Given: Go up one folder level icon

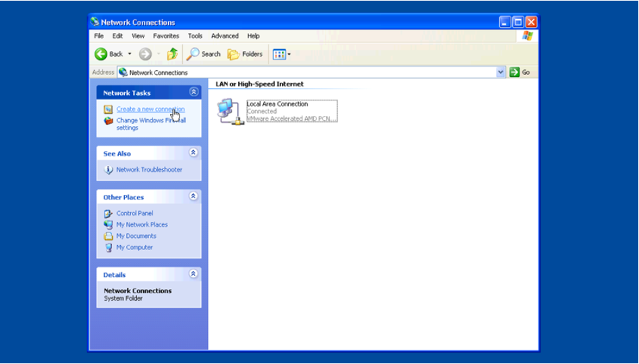Looking at the screenshot, I should click(172, 54).
